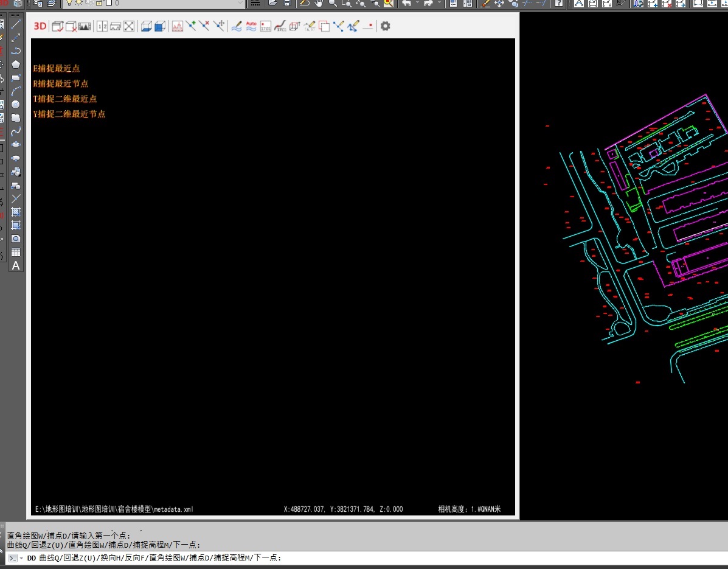Expand the layer dropdown list
Image resolution: width=728 pixels, height=569 pixels.
(x=240, y=3)
